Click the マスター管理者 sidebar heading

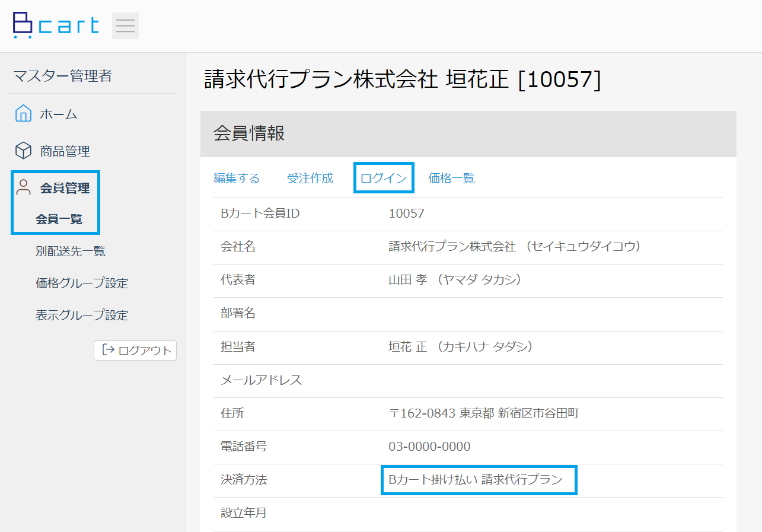63,76
